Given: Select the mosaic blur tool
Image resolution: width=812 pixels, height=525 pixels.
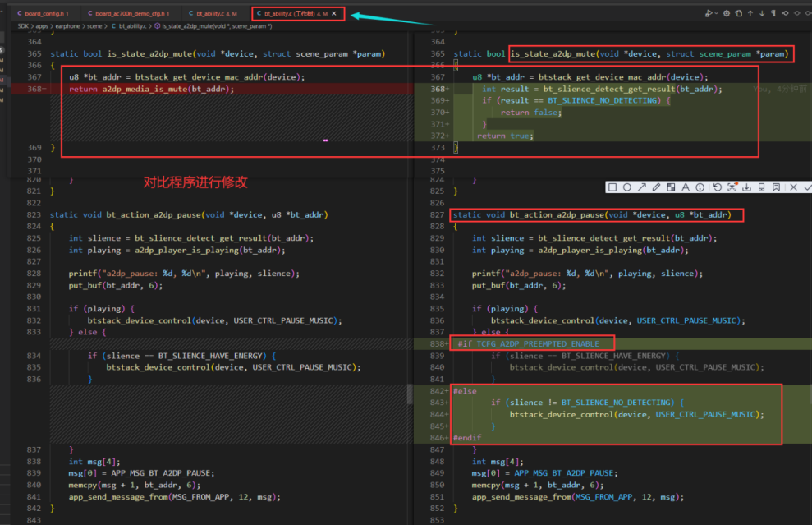Looking at the screenshot, I should 671,187.
